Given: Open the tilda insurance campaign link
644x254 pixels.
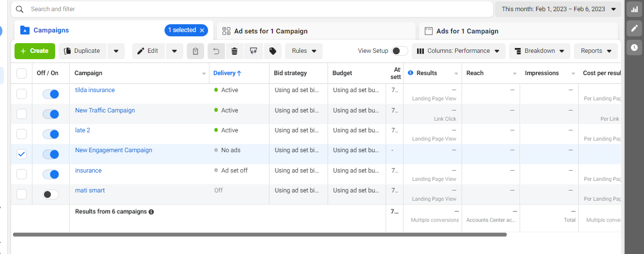Looking at the screenshot, I should click(x=95, y=90).
